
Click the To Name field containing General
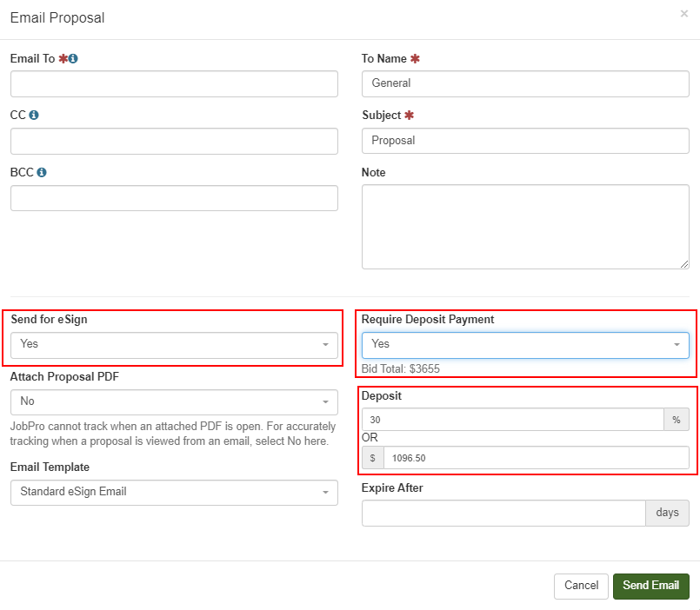point(525,83)
